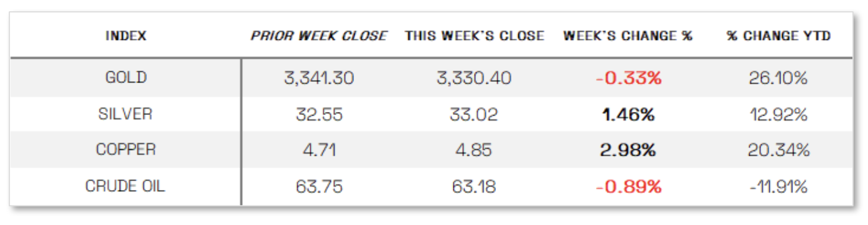Click the CRUDE OIL row label

click(126, 186)
